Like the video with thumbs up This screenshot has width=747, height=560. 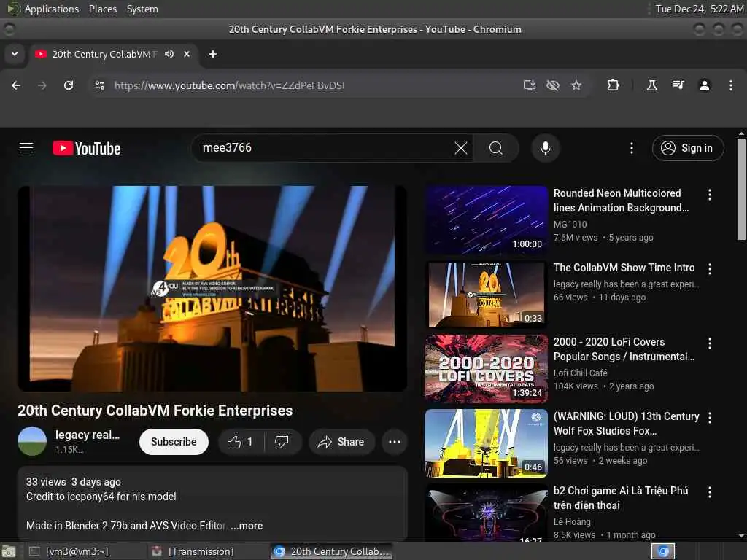click(x=241, y=442)
